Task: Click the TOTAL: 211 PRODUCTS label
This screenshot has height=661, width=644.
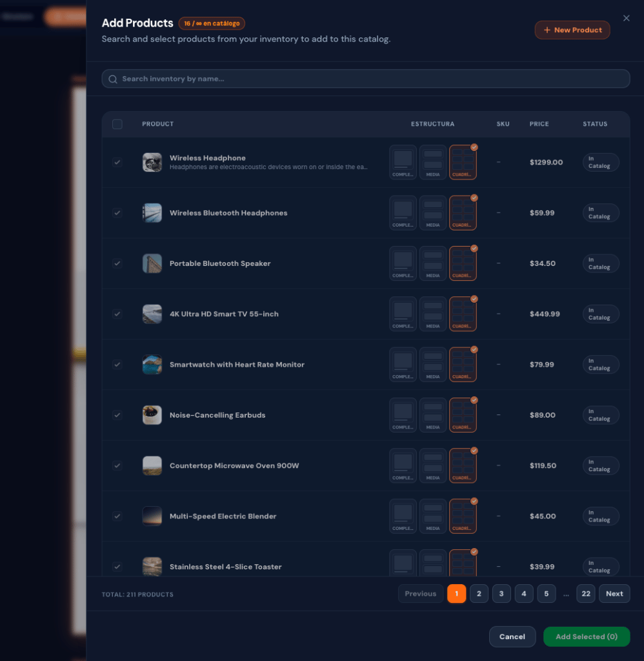Action: [137, 595]
